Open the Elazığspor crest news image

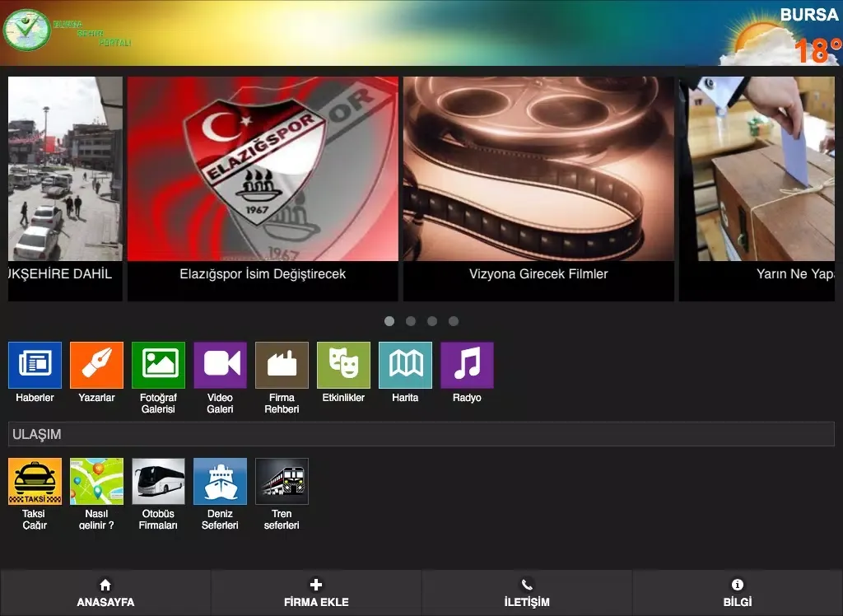coord(263,169)
